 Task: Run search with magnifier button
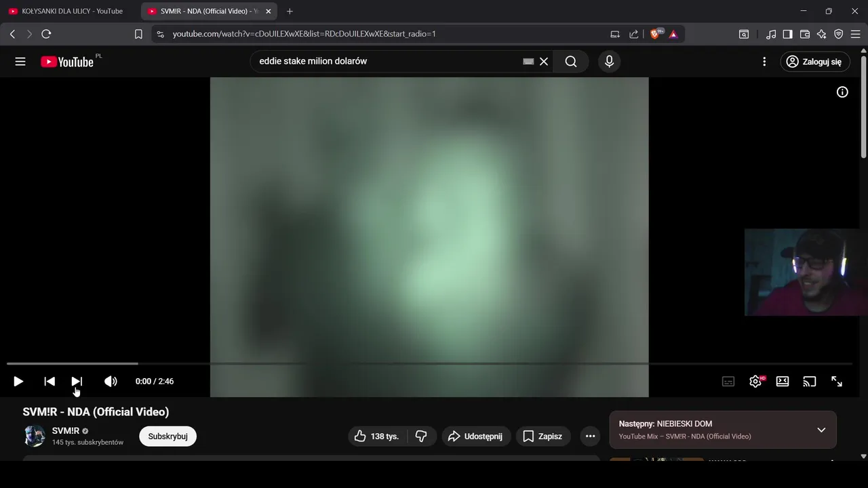(571, 62)
